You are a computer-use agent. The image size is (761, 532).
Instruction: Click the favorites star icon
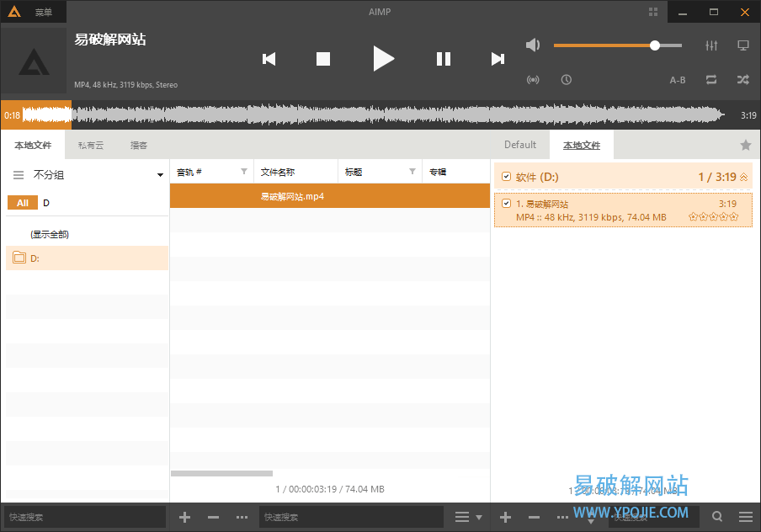746,145
